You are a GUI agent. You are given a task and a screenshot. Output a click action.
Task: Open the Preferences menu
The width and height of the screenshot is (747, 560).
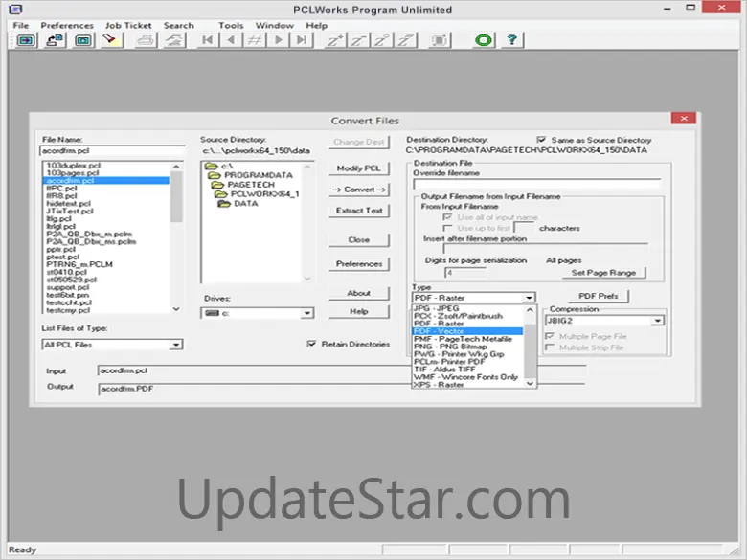click(67, 25)
